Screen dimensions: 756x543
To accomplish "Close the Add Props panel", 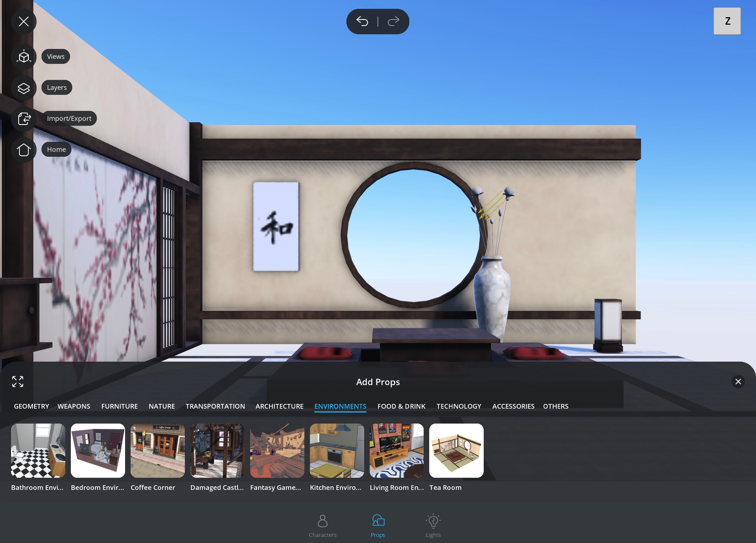I will point(738,382).
